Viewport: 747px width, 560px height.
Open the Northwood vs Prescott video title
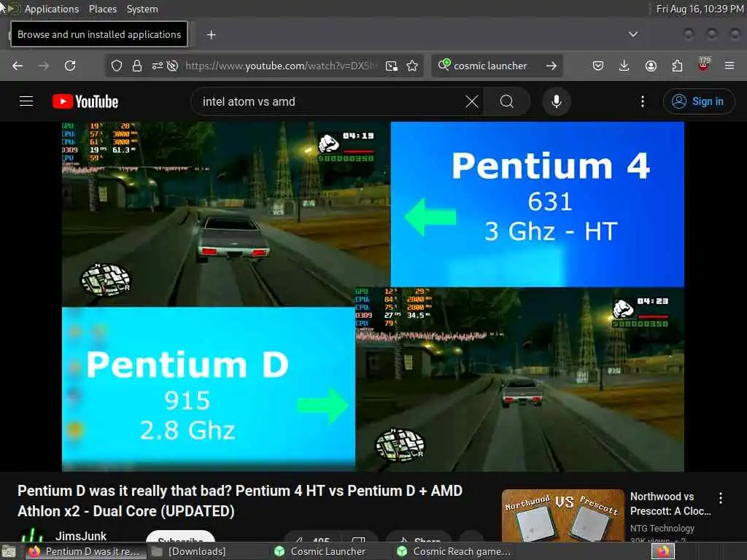(x=670, y=503)
